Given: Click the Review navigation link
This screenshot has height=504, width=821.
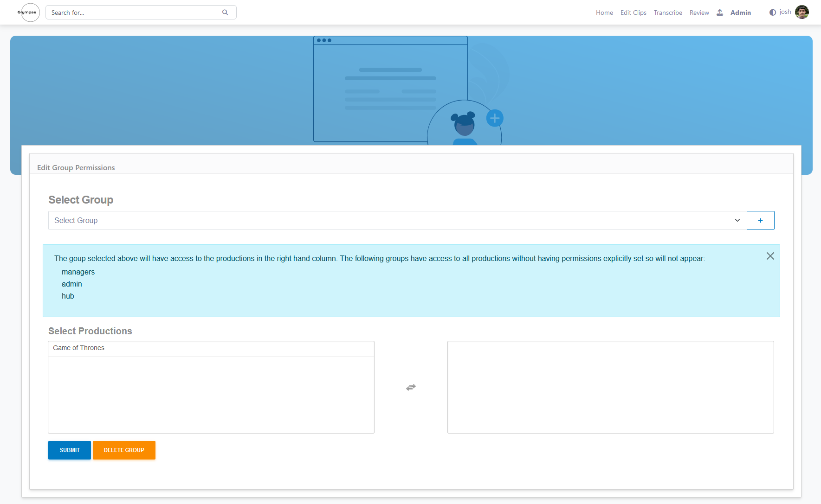Looking at the screenshot, I should (699, 13).
